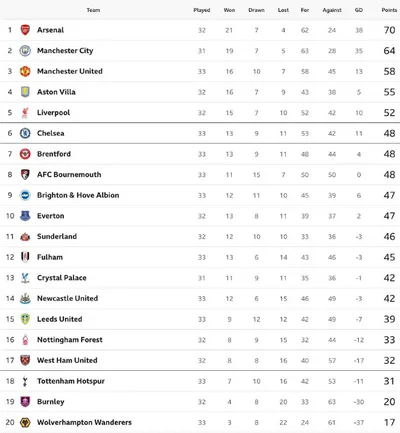Click the Tottenham Hotspur crest icon

pos(25,381)
